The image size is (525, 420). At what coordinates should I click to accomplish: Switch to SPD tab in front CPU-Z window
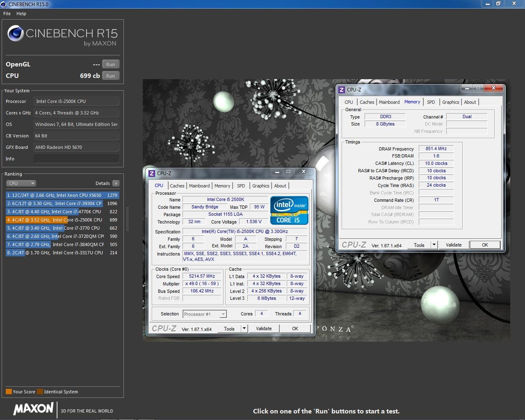[x=241, y=186]
